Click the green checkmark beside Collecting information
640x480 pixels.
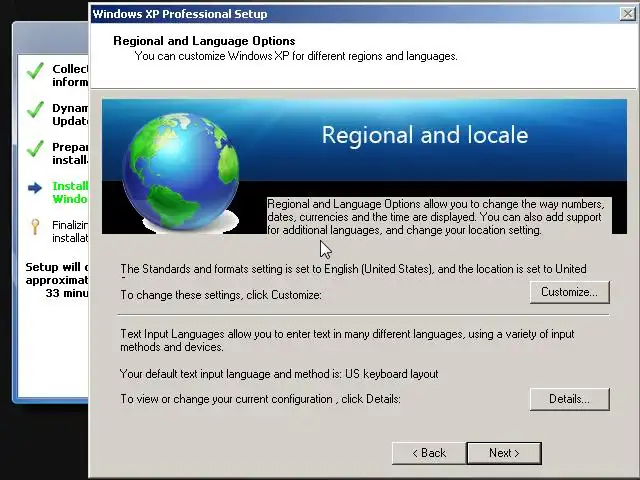[35, 71]
